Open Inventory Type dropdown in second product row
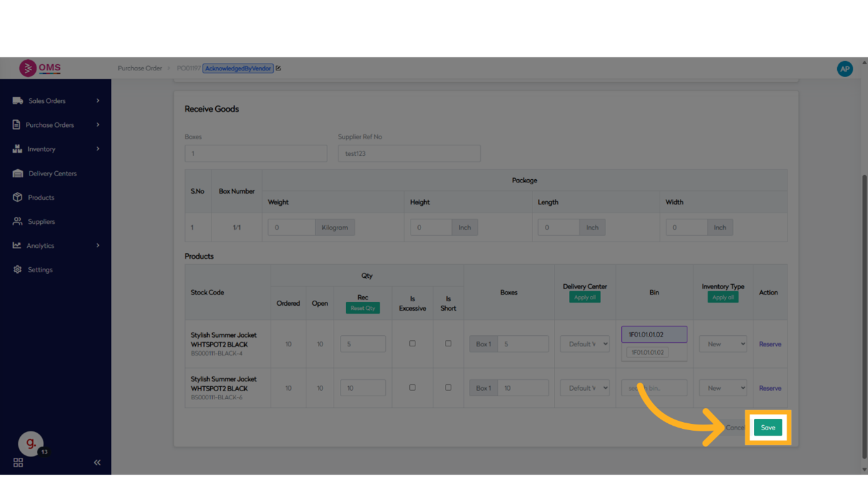The image size is (868, 488). coord(723,388)
